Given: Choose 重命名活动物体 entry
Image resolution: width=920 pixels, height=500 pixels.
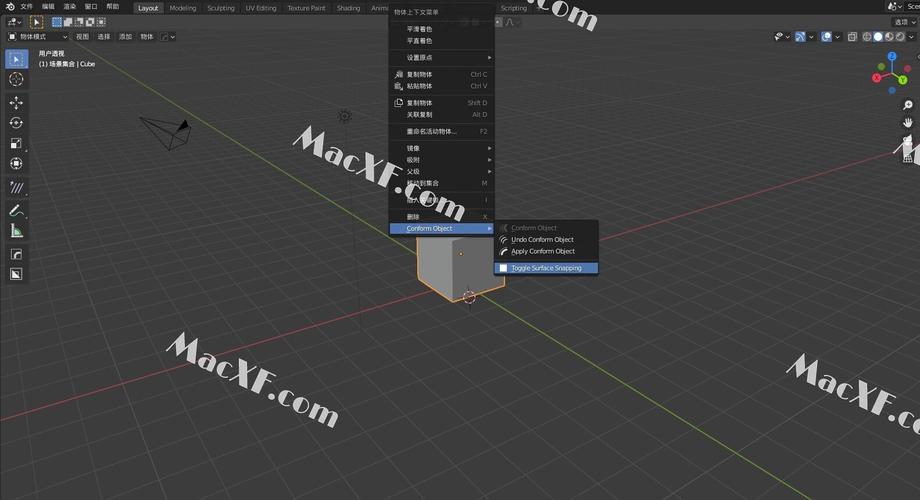Looking at the screenshot, I should pos(442,131).
